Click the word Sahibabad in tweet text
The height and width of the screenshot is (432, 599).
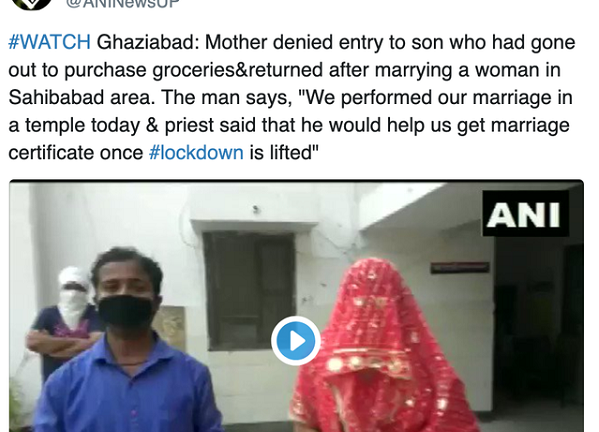56,97
